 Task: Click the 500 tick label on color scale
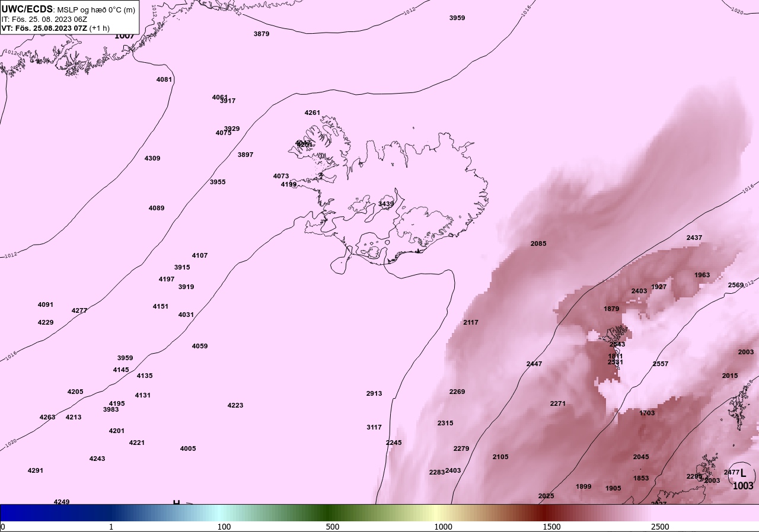click(333, 527)
